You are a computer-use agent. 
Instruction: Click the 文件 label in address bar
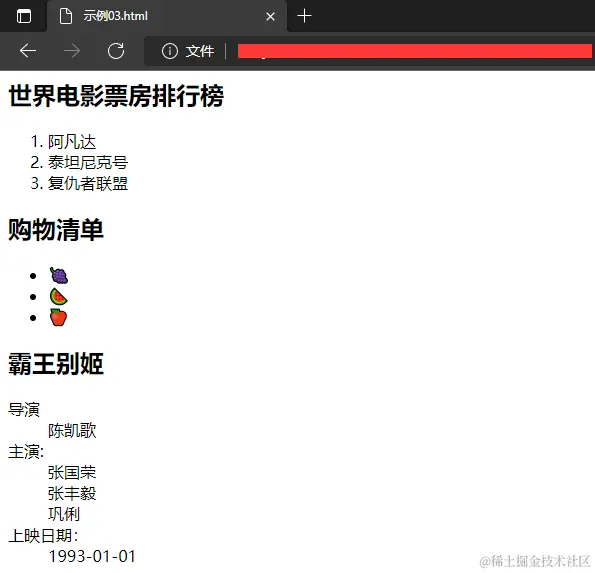[200, 51]
